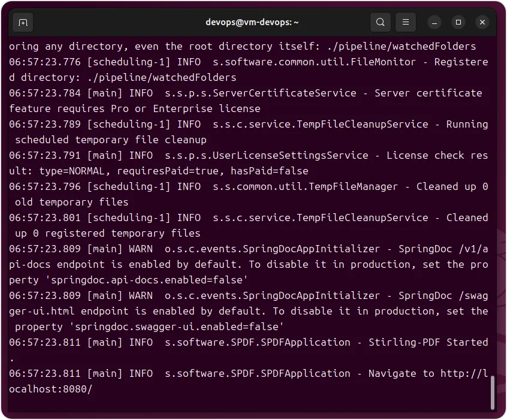Open the hamburger main menu
The image size is (507, 420).
(406, 22)
